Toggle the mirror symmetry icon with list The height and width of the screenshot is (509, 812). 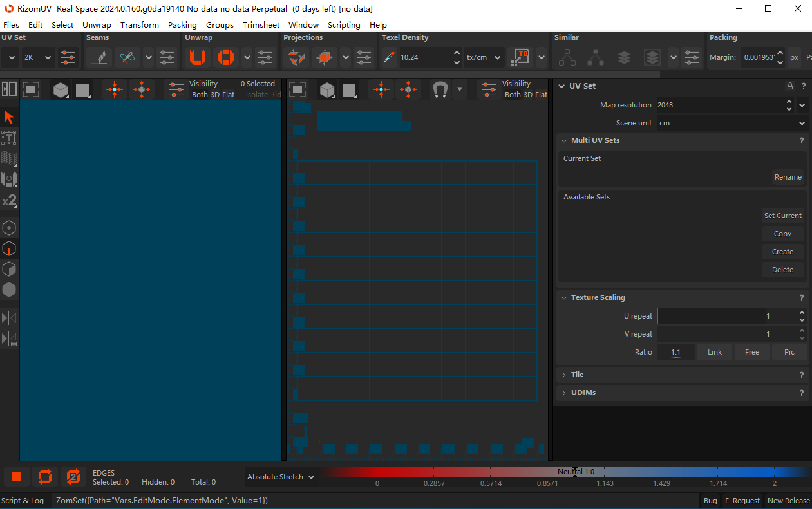(9, 338)
